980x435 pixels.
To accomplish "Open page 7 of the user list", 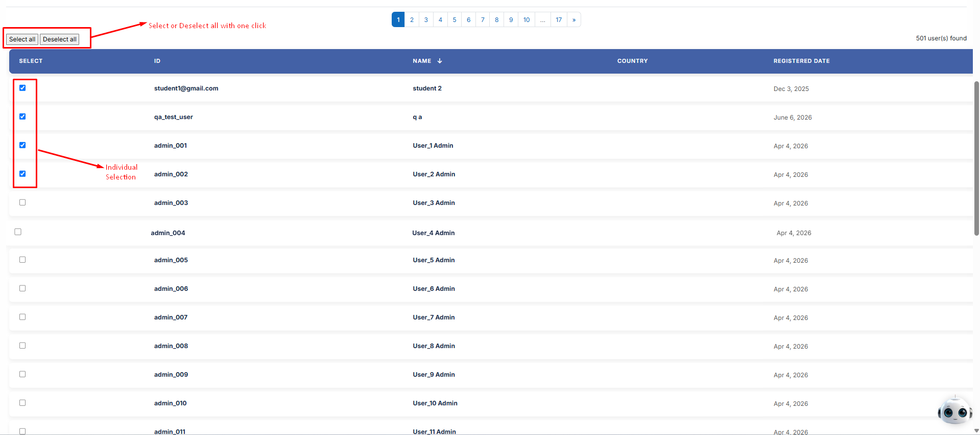I will click(483, 20).
